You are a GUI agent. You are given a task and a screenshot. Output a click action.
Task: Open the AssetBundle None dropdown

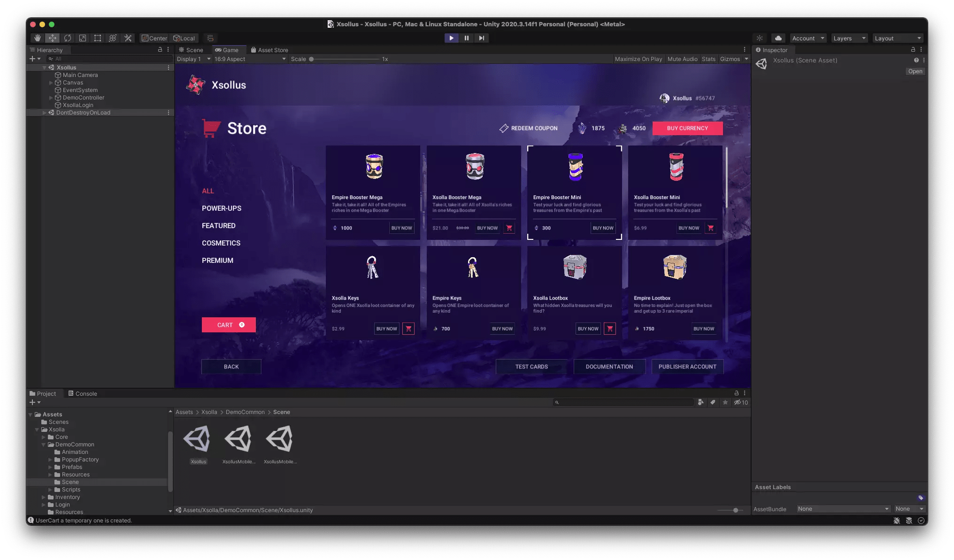tap(843, 509)
